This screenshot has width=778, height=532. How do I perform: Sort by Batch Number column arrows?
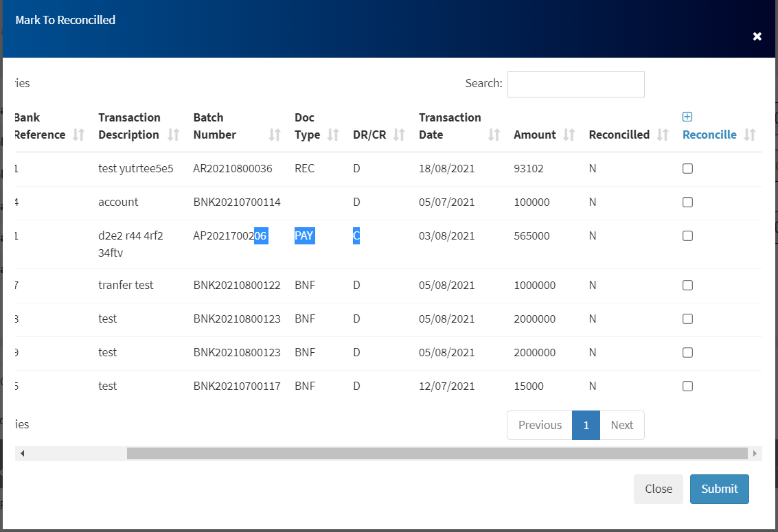[275, 135]
